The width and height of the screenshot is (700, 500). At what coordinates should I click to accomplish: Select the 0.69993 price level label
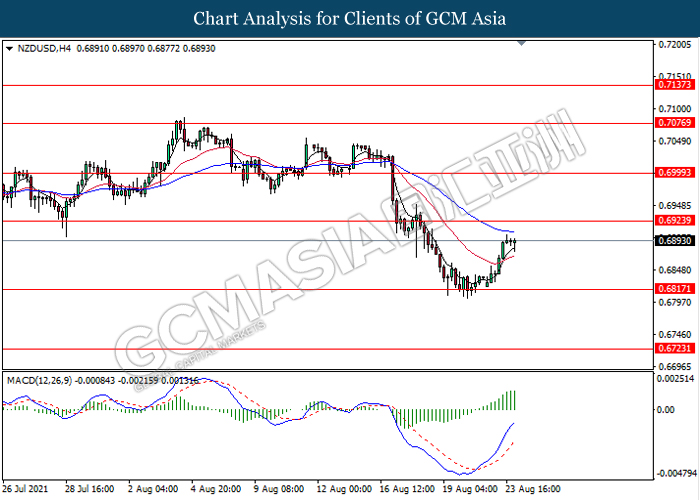pyautogui.click(x=675, y=172)
